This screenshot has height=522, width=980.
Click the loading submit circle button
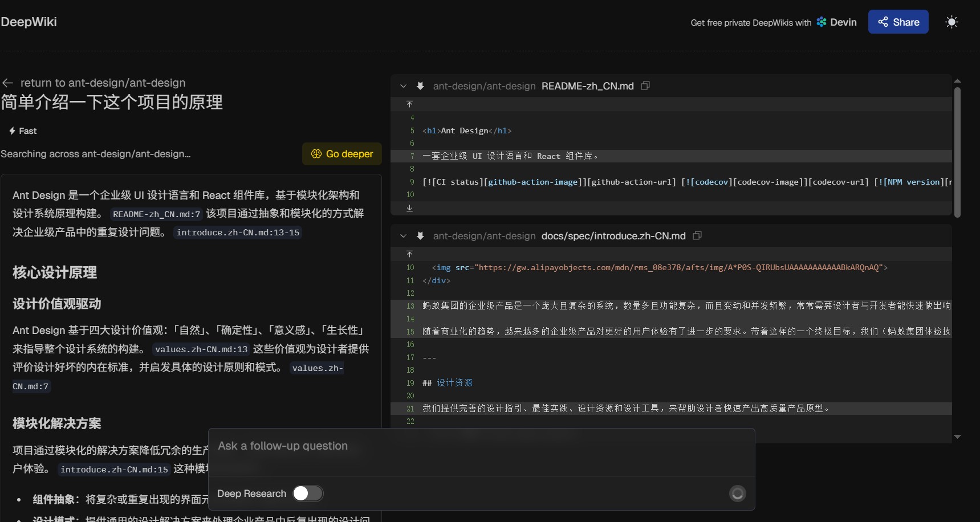[x=738, y=494]
